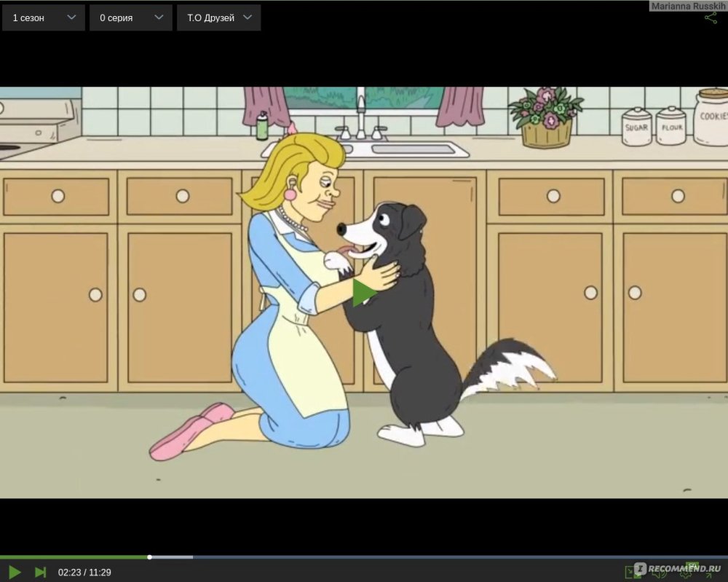Click the light buffered segment of the progress bar
This screenshot has height=582, width=728.
click(x=172, y=557)
